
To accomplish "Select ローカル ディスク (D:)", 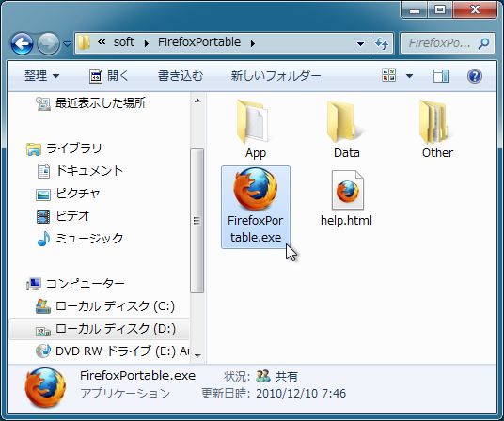I will (116, 329).
